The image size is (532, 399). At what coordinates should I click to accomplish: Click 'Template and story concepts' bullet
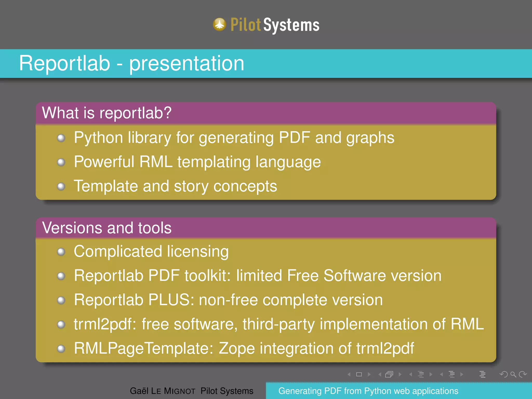tap(175, 186)
